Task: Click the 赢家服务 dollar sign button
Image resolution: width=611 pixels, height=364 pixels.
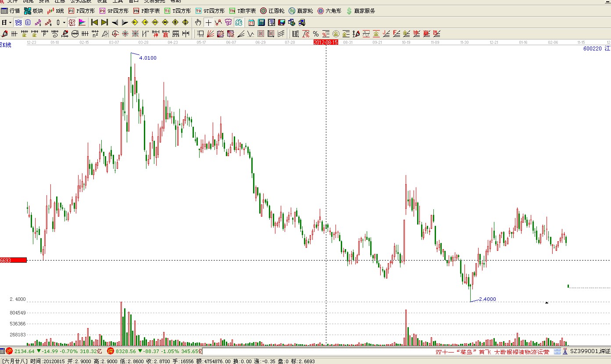Action: [x=361, y=11]
